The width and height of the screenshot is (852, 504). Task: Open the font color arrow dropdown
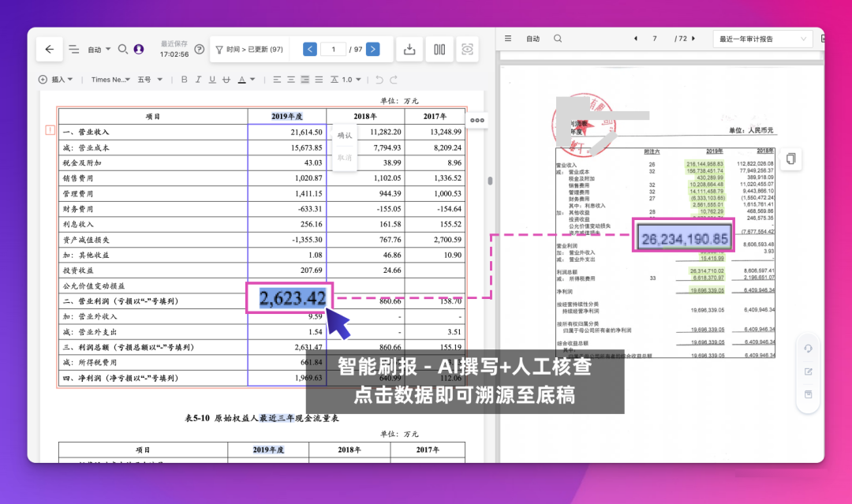pos(252,80)
